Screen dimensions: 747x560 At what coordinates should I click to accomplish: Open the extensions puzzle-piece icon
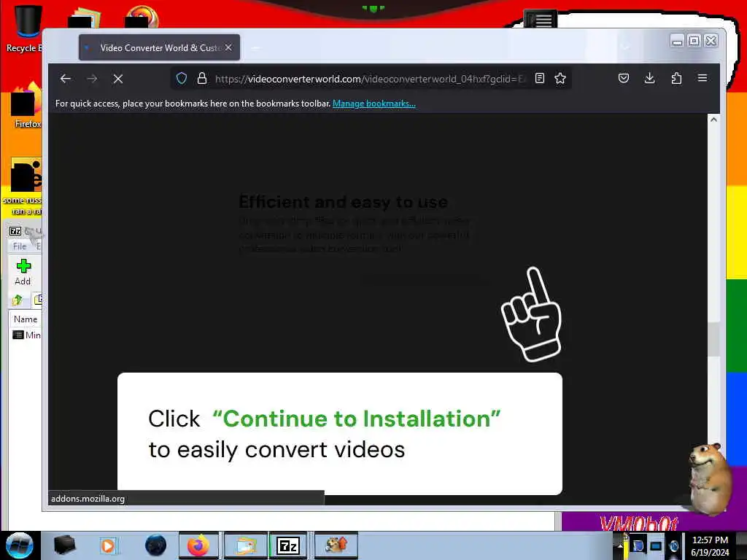pos(676,78)
